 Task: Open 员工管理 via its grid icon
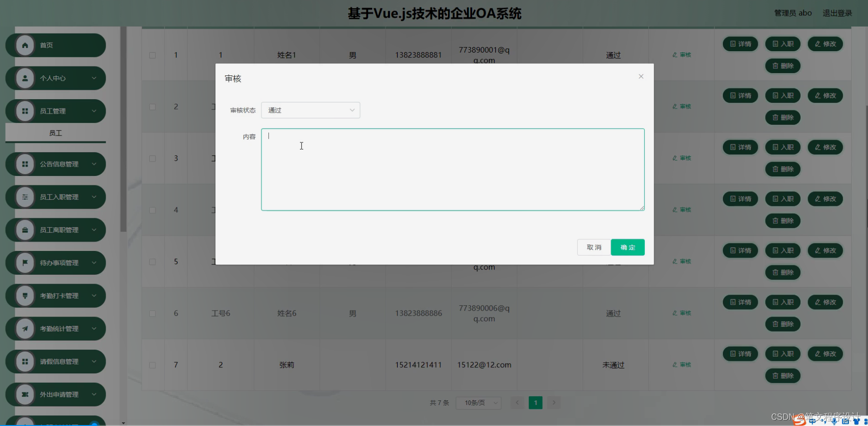pos(25,111)
